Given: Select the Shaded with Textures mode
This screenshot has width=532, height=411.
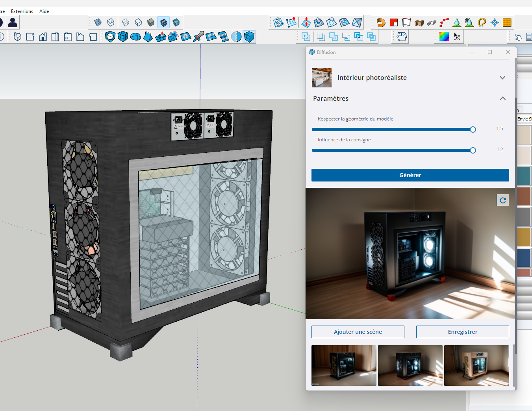Looking at the screenshot, I should pos(163,22).
